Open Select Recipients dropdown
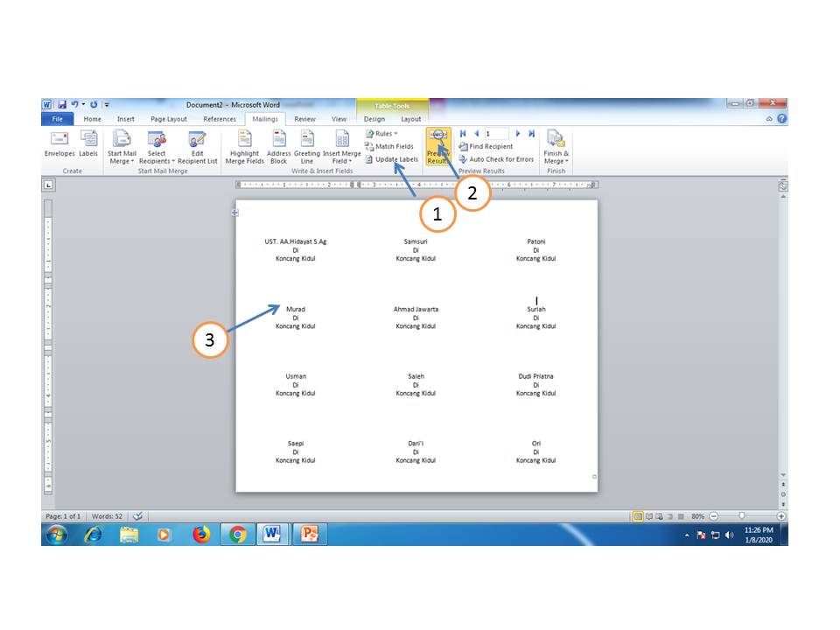The image size is (840, 630). tap(157, 147)
